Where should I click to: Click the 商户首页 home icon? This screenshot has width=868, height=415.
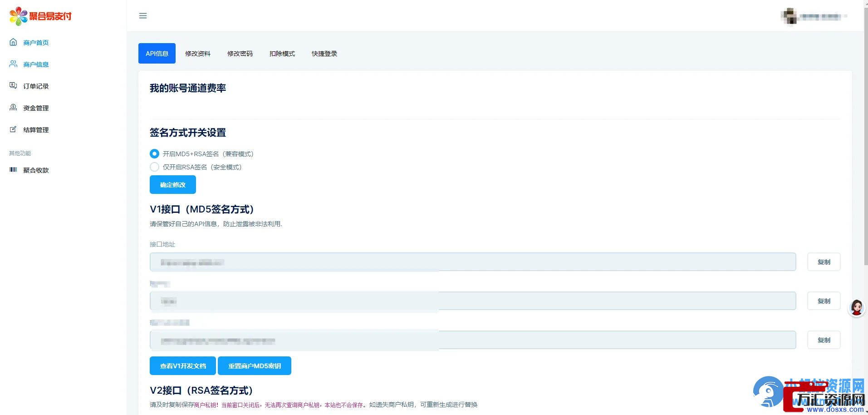click(x=13, y=42)
